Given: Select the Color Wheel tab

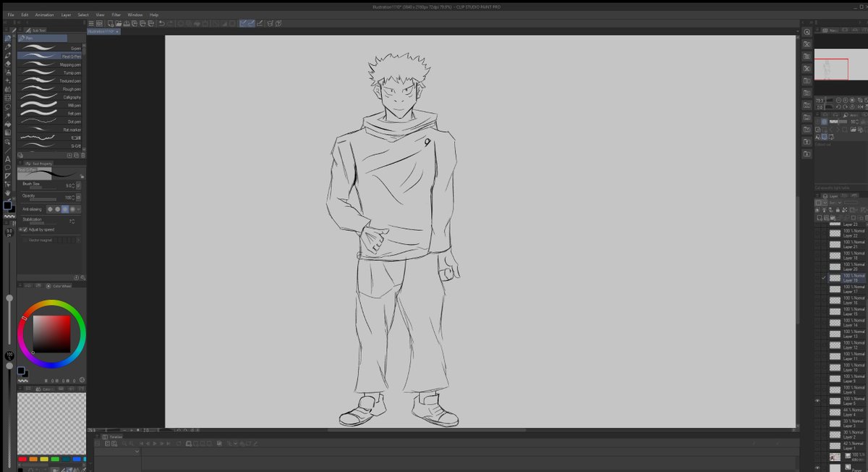Looking at the screenshot, I should point(59,286).
